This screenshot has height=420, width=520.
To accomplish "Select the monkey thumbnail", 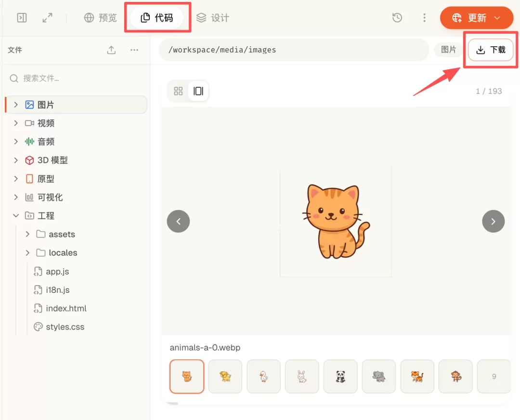I will click(455, 377).
